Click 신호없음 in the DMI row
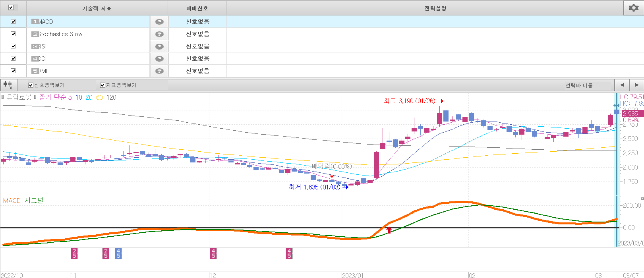 pos(197,71)
